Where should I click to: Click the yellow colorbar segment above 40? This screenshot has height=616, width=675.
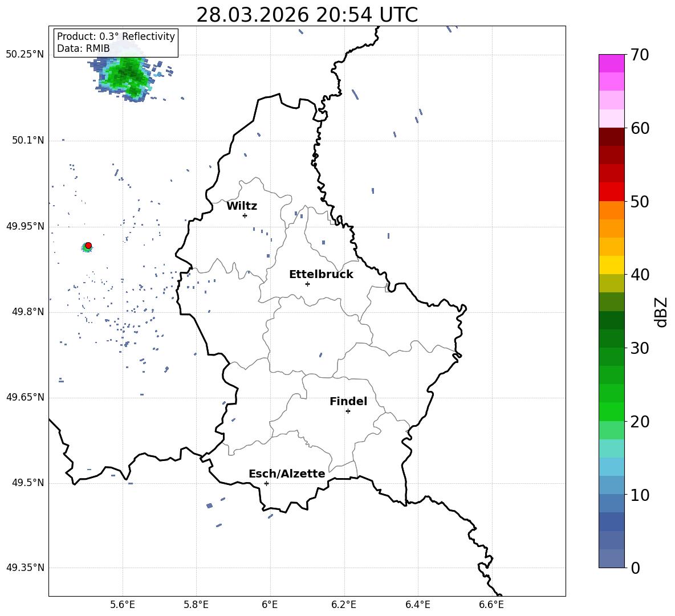[x=612, y=265]
